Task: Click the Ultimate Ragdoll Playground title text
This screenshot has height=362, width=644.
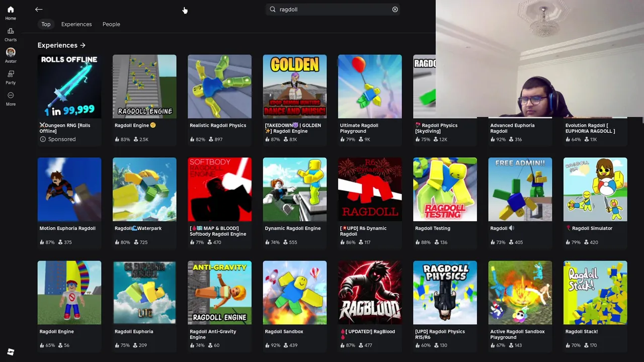Action: pyautogui.click(x=359, y=128)
